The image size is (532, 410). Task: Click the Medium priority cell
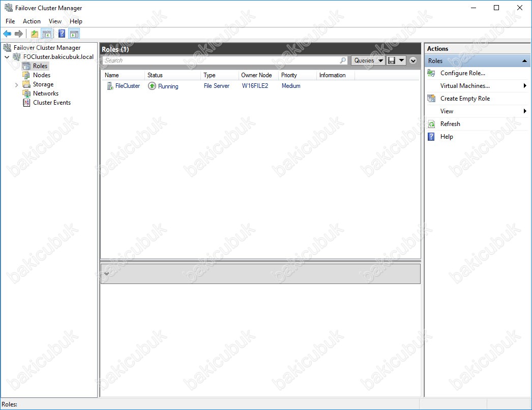291,86
